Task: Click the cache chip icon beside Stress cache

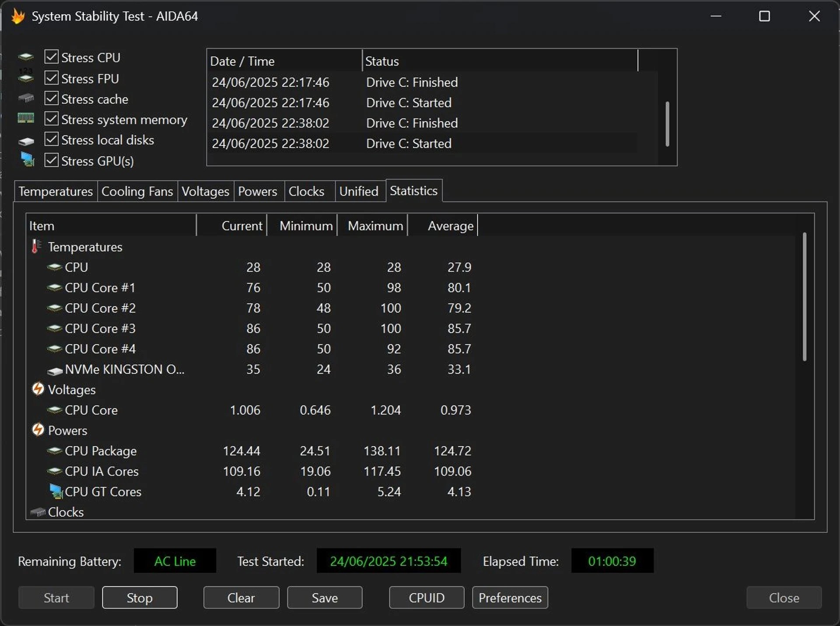Action: pos(26,98)
